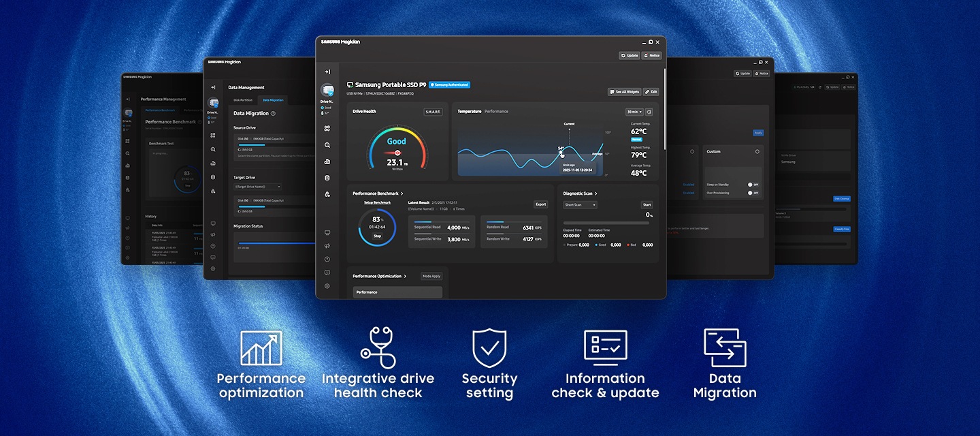Open the dashboard grid icon in the front window's sidebar

(327, 128)
